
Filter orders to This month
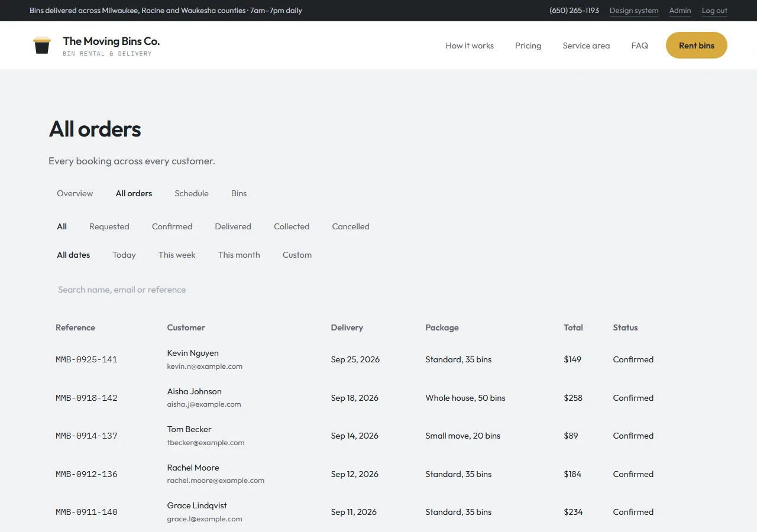coord(239,255)
